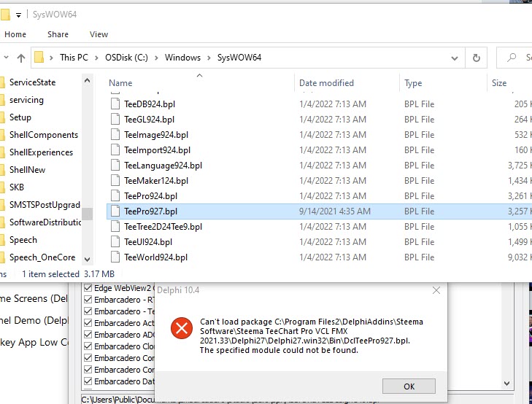Viewport: 532px width, 404px height.
Task: Select Speech_OneCore folder in nav pane
Action: (42, 257)
